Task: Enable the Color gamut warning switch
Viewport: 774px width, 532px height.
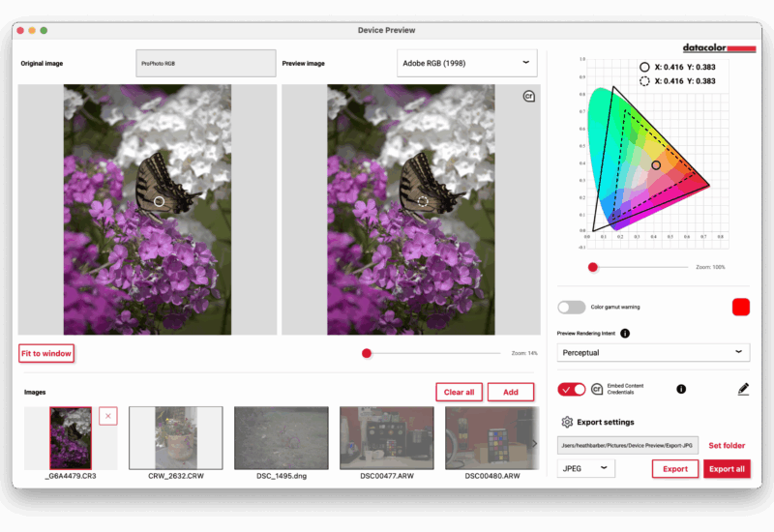Action: coord(571,307)
